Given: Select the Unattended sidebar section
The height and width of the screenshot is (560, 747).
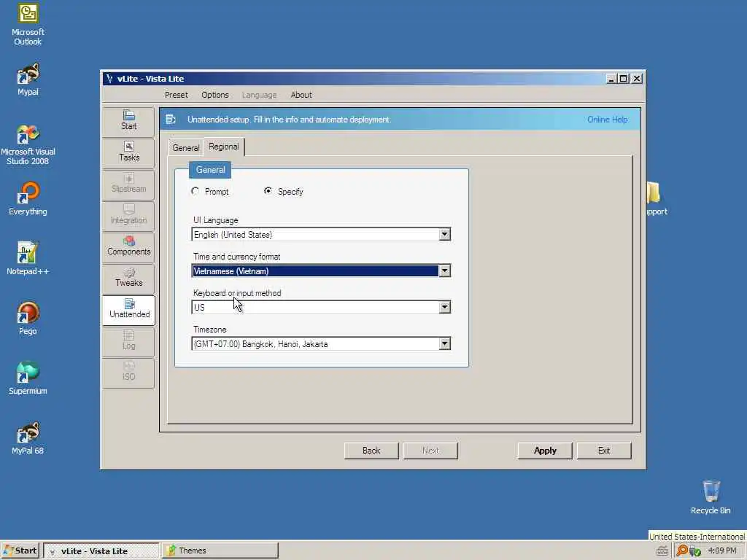Looking at the screenshot, I should coord(128,310).
